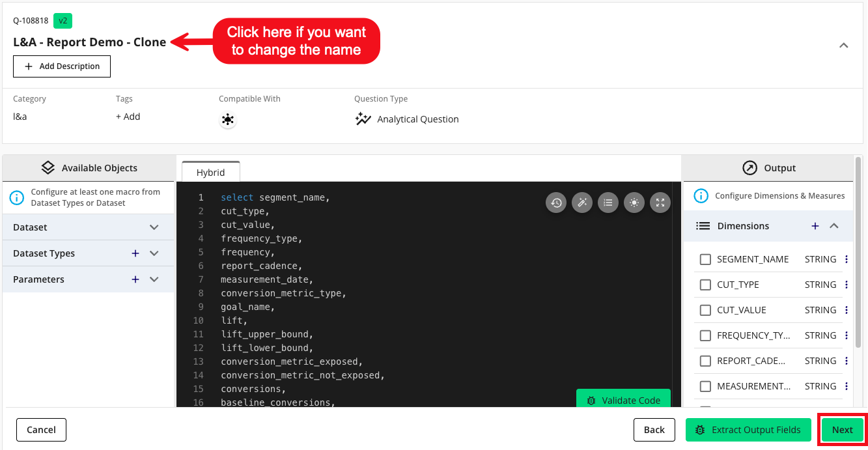Click the Validate Code button
868x450 pixels.
click(623, 401)
